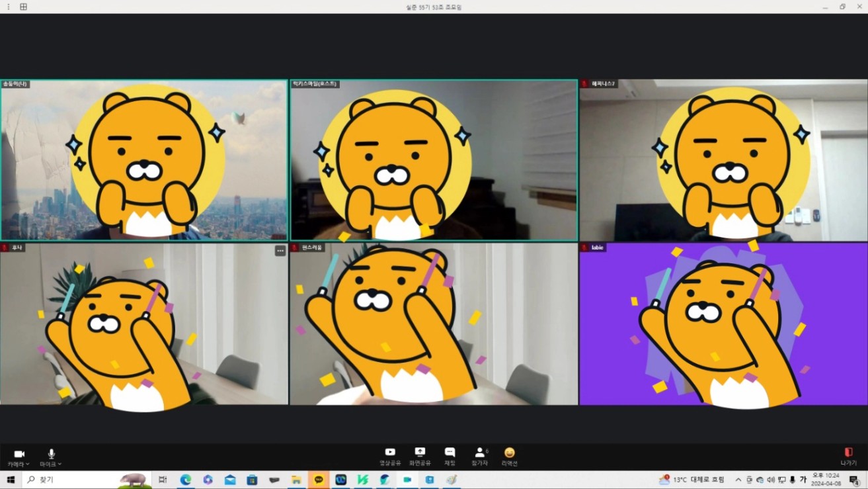Click the leave meeting (나가기) button
The width and height of the screenshot is (868, 489).
point(849,456)
